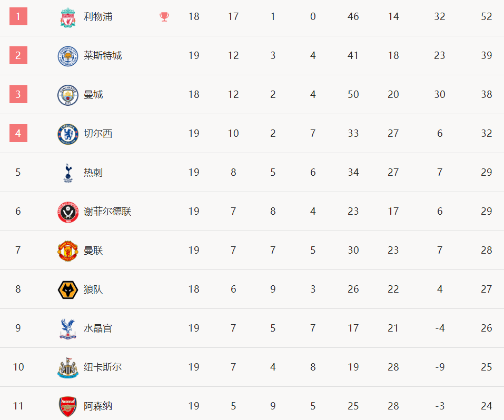Click the Sheffield United crest

[68, 212]
